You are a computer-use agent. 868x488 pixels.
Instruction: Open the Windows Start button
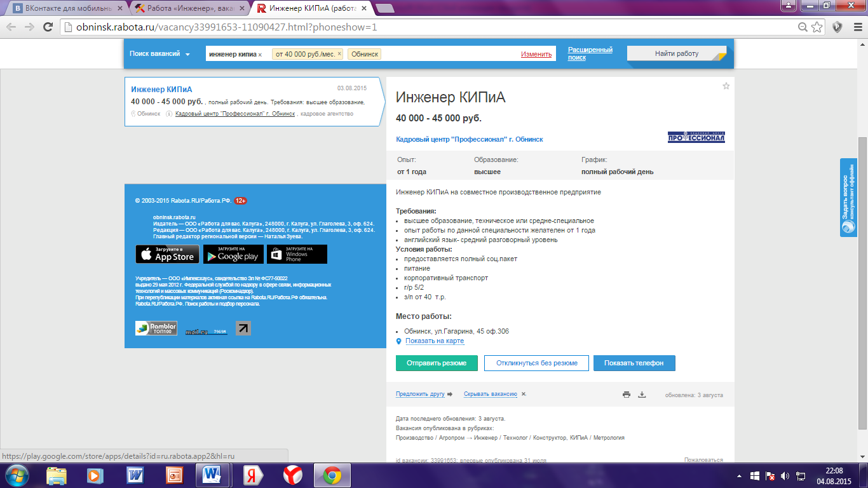17,475
